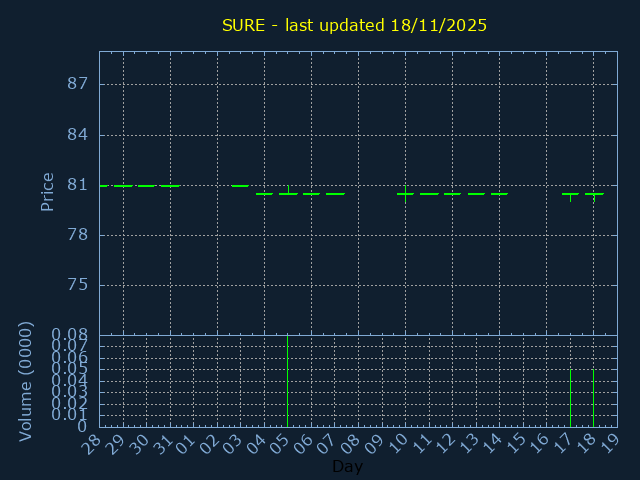Select the day 09 x-axis tick label
This screenshot has height=480, width=640.
point(374,445)
